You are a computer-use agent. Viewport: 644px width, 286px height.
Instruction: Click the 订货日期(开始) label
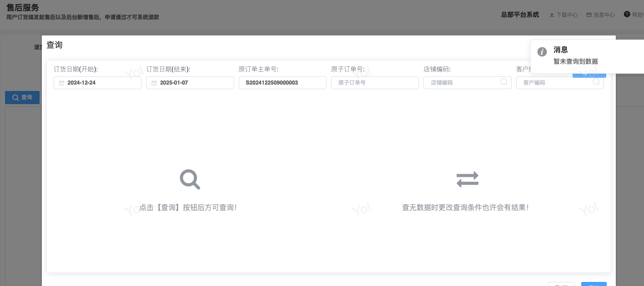click(x=76, y=69)
